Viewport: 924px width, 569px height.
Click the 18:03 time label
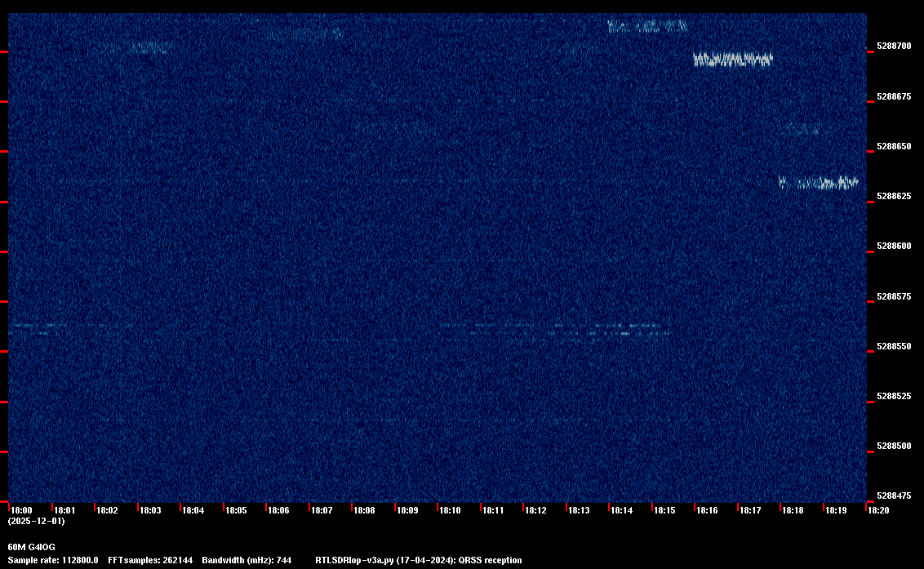click(150, 510)
